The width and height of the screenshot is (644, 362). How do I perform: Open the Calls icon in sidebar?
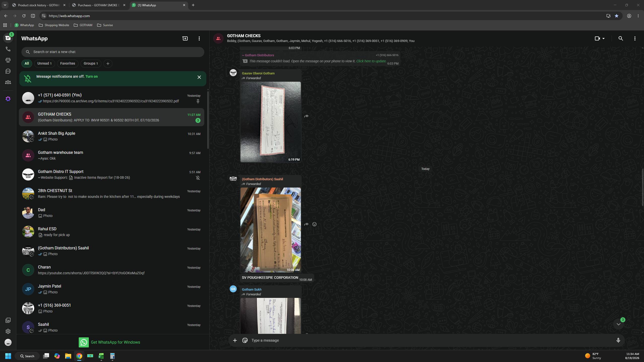coord(8,49)
